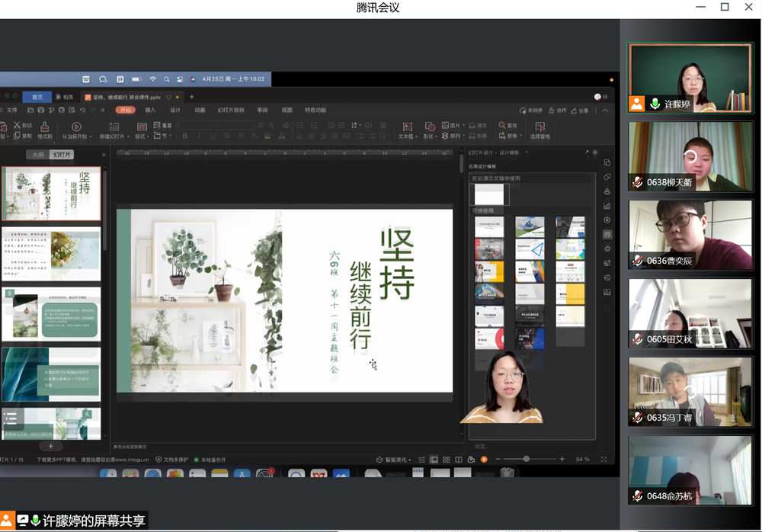Image resolution: width=762 pixels, height=532 pixels.
Task: Open the 版式 layout dropdown arrow
Action: coord(148,137)
